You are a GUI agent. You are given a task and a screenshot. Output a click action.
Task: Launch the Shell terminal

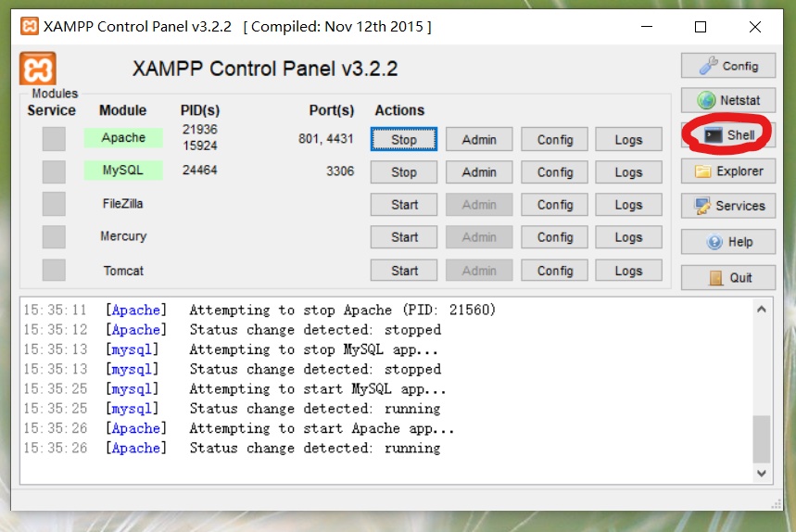728,135
